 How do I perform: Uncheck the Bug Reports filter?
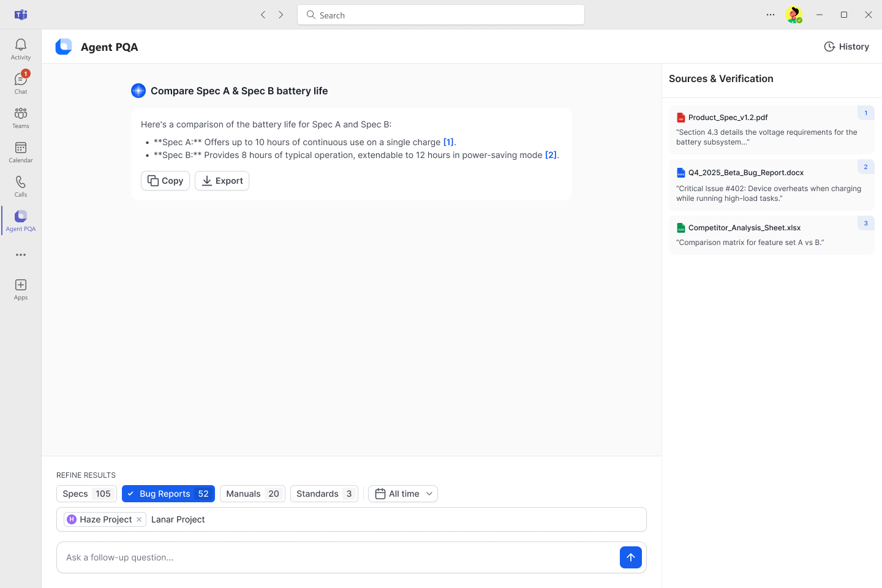(x=168, y=494)
